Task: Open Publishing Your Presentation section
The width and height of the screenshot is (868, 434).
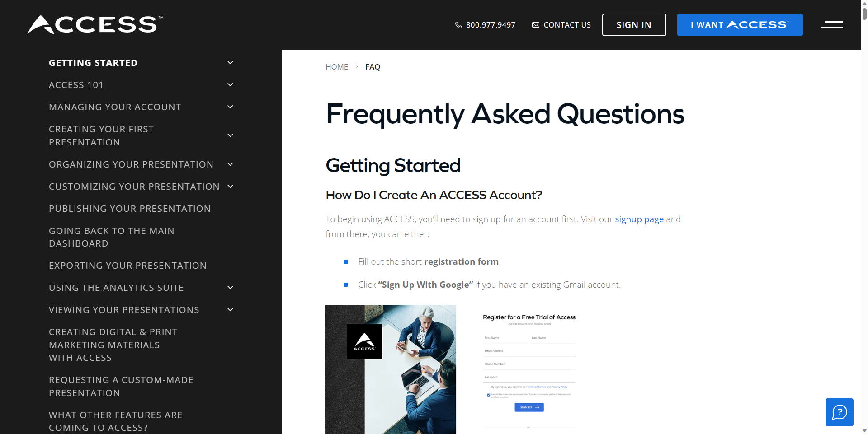Action: click(x=130, y=209)
